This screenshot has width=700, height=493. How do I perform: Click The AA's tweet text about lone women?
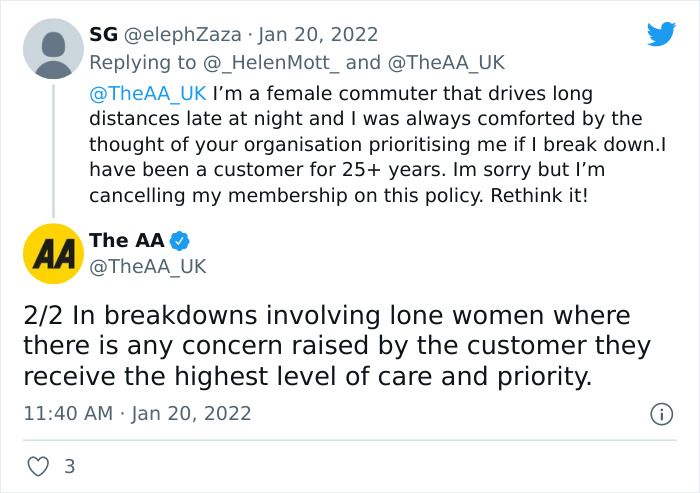click(x=338, y=346)
